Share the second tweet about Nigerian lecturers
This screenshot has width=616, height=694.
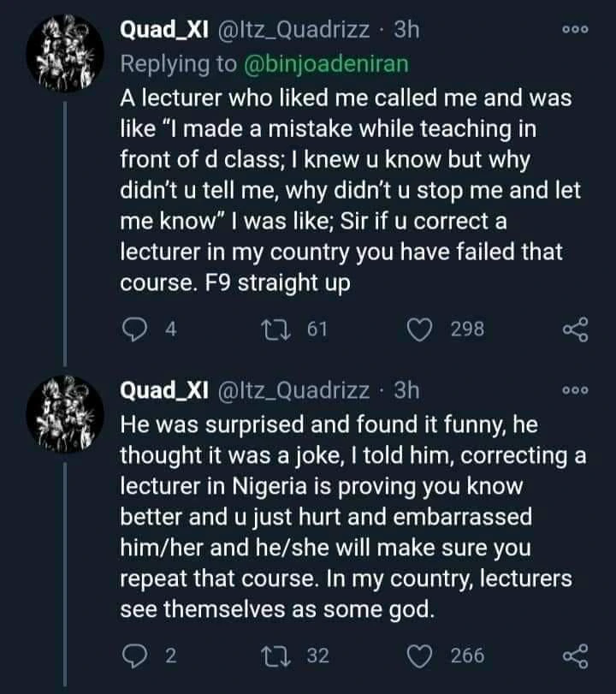click(x=574, y=655)
